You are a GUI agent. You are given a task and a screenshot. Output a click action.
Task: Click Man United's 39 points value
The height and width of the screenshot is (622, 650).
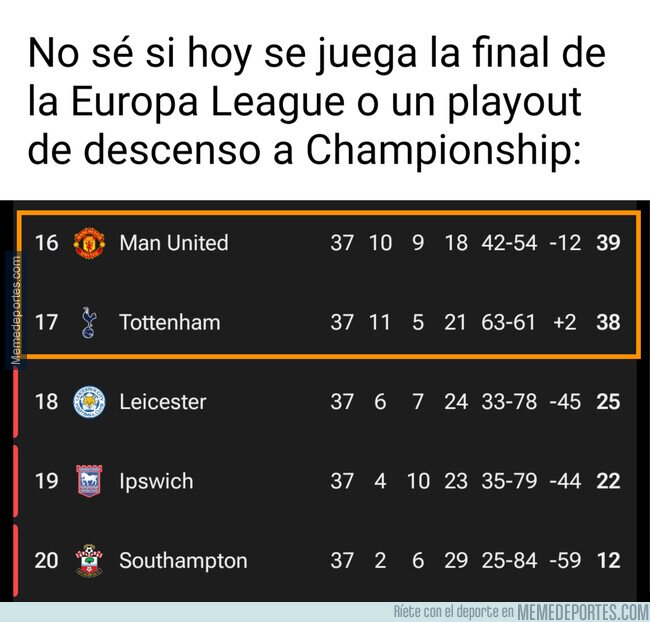pos(608,243)
